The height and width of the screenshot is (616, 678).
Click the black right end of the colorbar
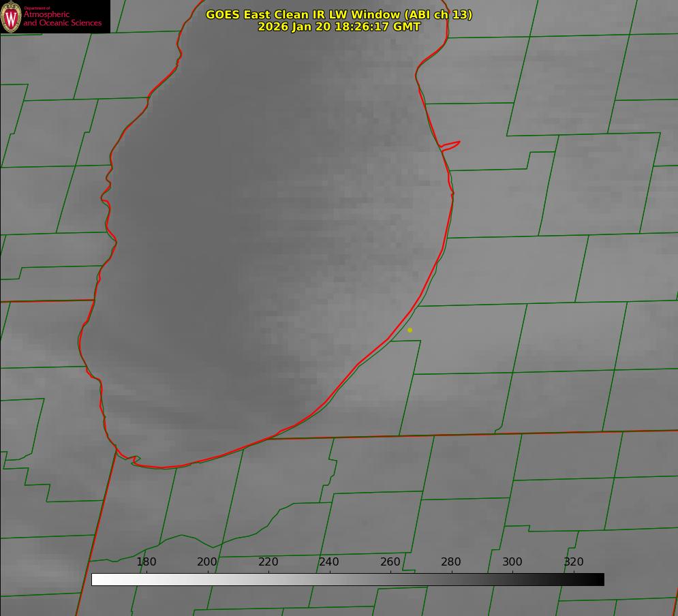[x=599, y=579]
